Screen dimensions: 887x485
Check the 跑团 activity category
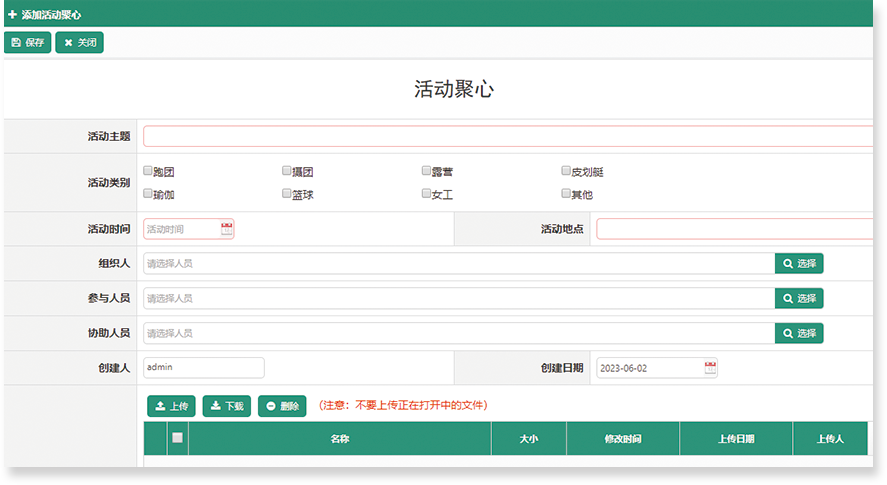pyautogui.click(x=148, y=171)
